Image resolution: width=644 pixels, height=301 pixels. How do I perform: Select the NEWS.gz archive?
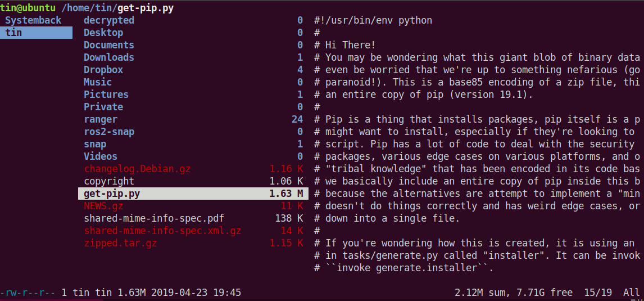[193, 206]
